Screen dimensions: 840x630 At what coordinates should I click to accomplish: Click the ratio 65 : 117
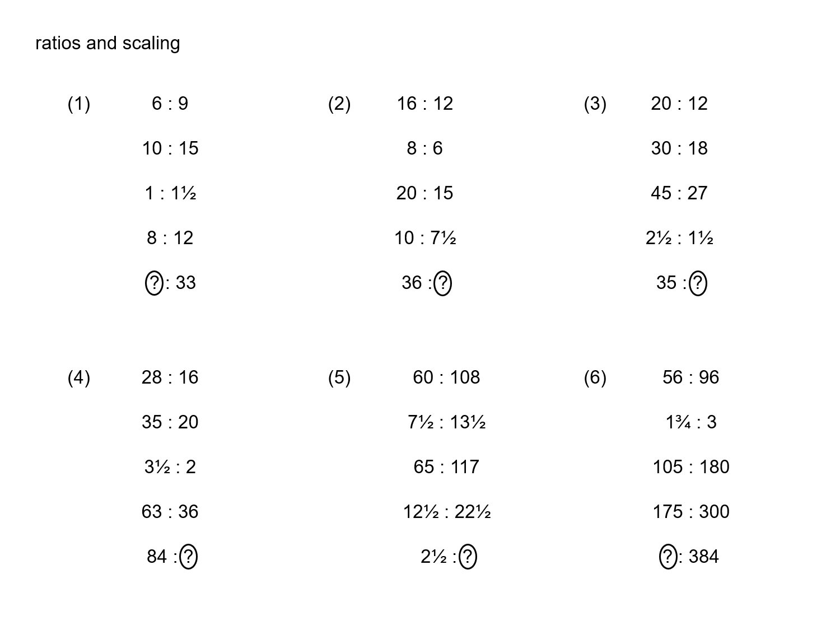coord(446,467)
